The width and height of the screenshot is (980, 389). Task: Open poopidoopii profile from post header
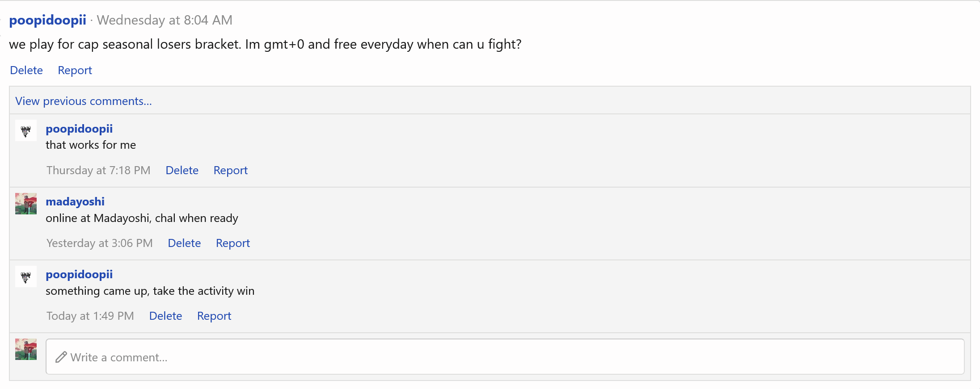point(47,20)
